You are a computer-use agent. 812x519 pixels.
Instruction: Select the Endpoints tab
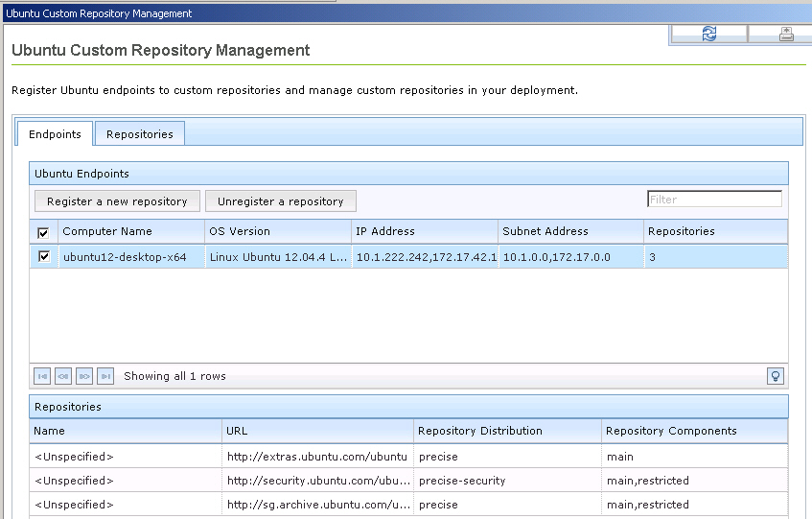pyautogui.click(x=55, y=134)
